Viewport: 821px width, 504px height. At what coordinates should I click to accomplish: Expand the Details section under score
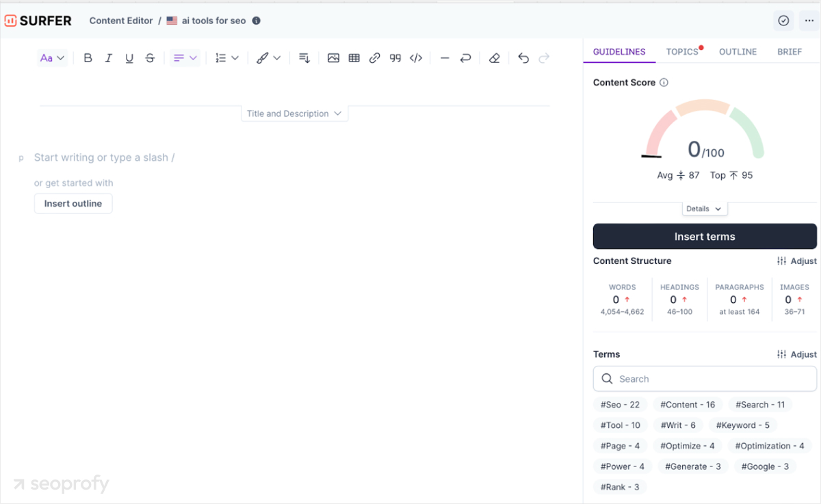pyautogui.click(x=705, y=209)
